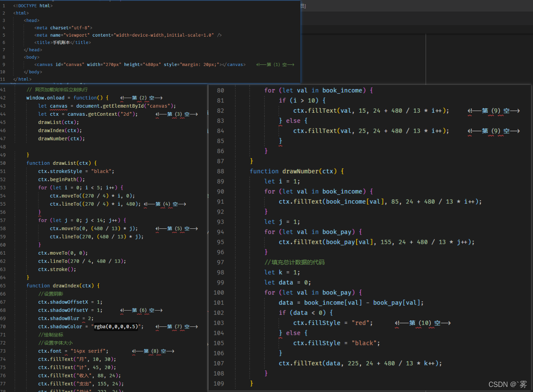Click the if (i > 10) line
533x392 pixels.
point(302,100)
